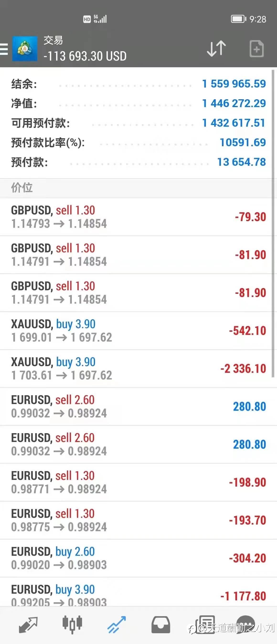Select the EURUSD buy 2.60 position
The image size is (277, 644).
[138, 558]
